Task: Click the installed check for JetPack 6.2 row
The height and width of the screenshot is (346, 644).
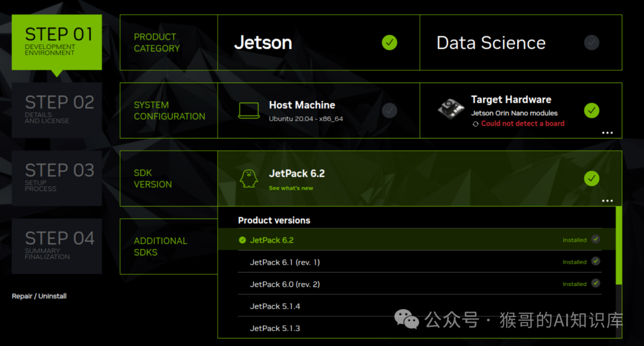Action: [x=596, y=239]
